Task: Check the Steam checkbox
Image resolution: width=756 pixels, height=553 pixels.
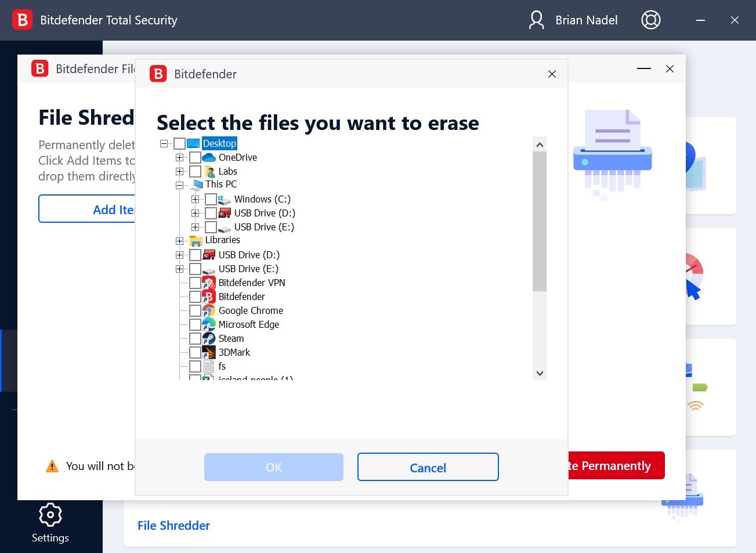Action: tap(195, 338)
